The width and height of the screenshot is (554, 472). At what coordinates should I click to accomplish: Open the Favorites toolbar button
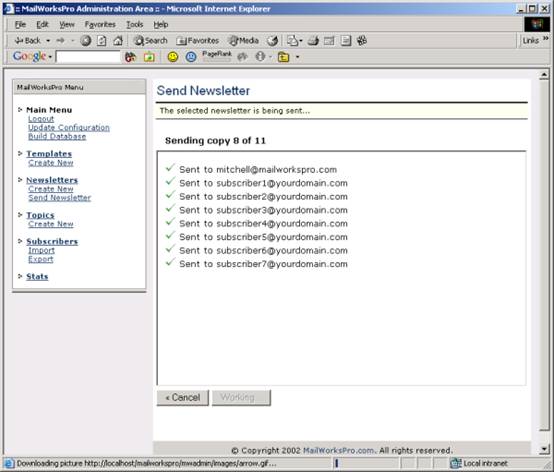coord(198,41)
